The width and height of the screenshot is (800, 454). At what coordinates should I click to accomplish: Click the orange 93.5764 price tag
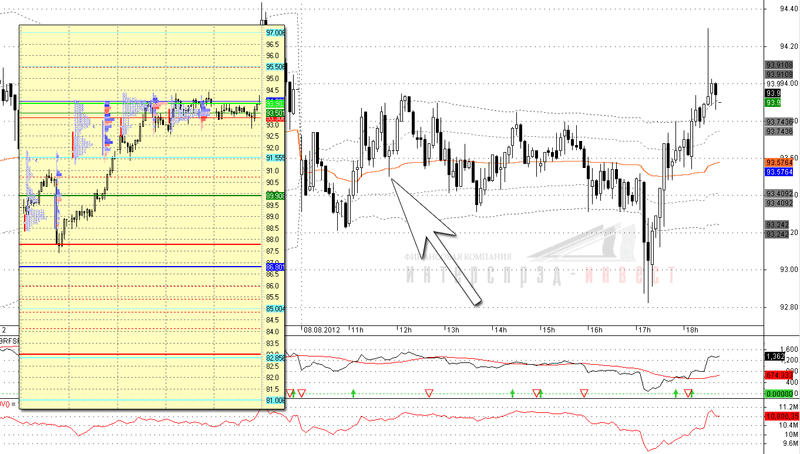(779, 162)
